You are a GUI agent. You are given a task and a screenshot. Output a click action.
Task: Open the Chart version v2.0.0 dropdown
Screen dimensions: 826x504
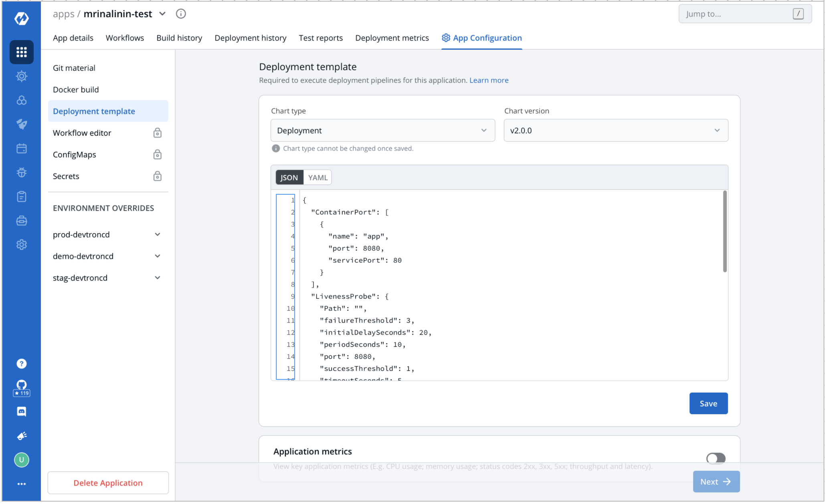pos(615,130)
